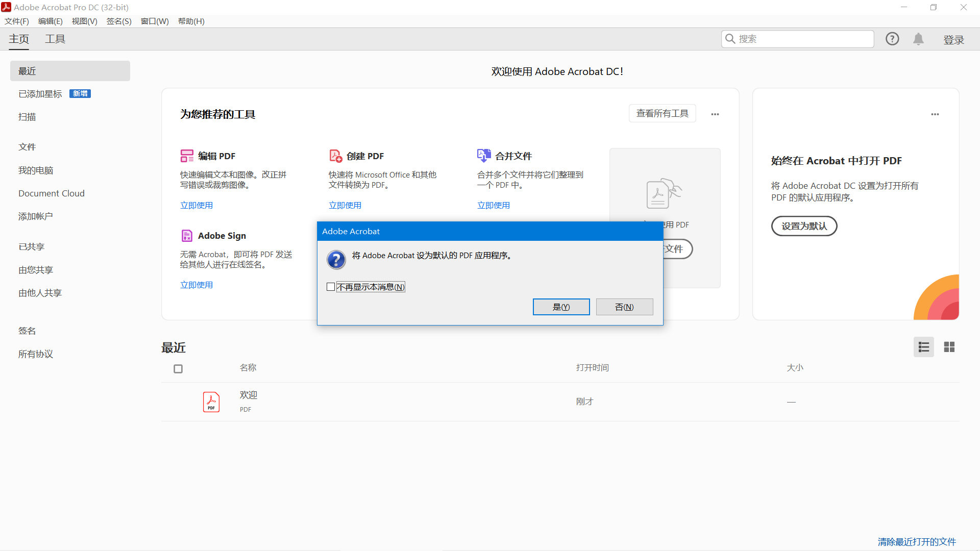Click 清除最近打开的文件 link
The height and width of the screenshot is (551, 980).
917,541
